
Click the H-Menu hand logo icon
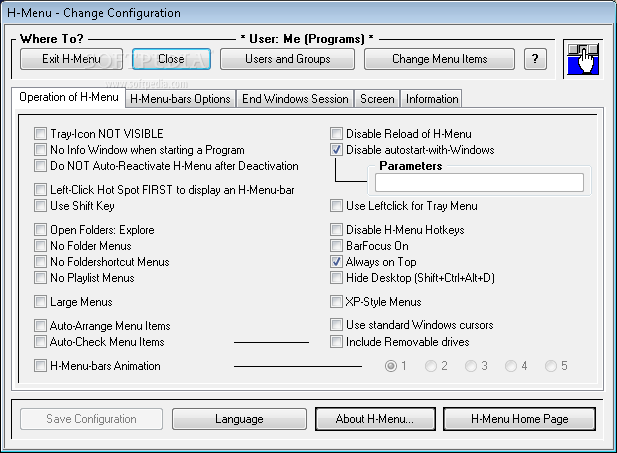583,59
